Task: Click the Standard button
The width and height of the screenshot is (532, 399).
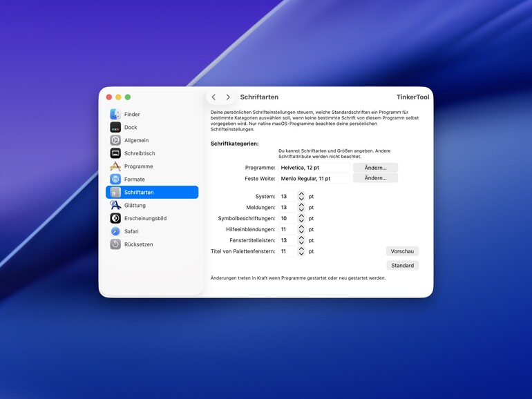Action: click(x=402, y=266)
